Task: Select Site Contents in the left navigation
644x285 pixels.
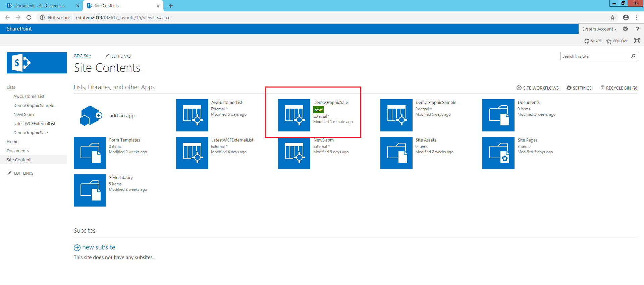Action: click(x=19, y=160)
